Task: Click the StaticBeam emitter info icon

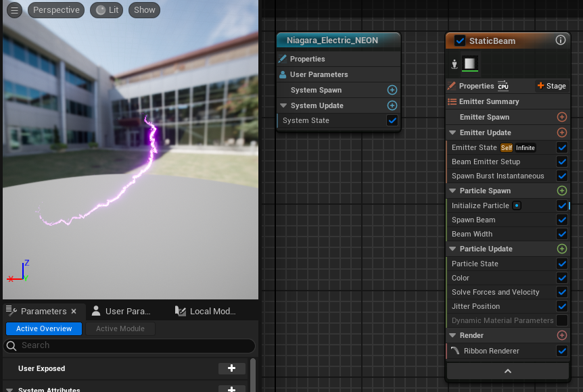Action: coord(560,41)
